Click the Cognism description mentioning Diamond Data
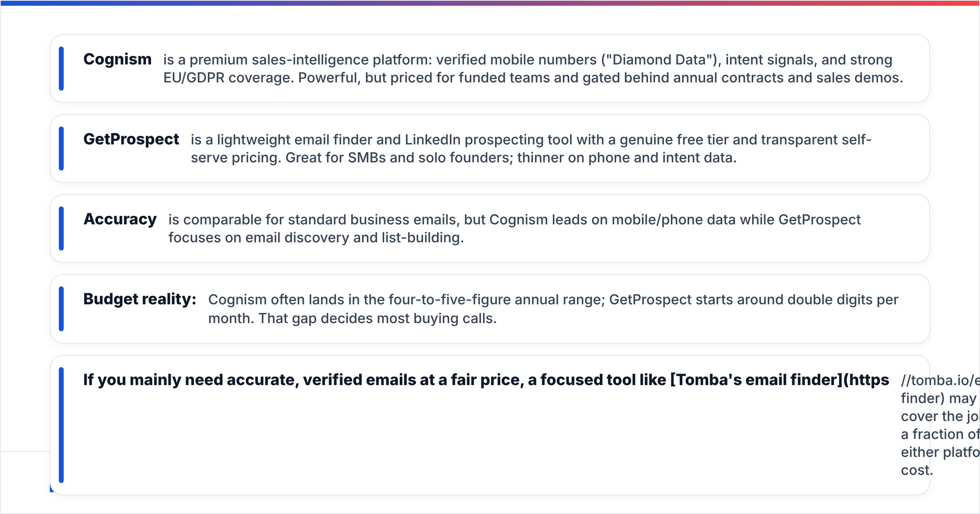Screen dimensions: 980x514 [x=533, y=69]
